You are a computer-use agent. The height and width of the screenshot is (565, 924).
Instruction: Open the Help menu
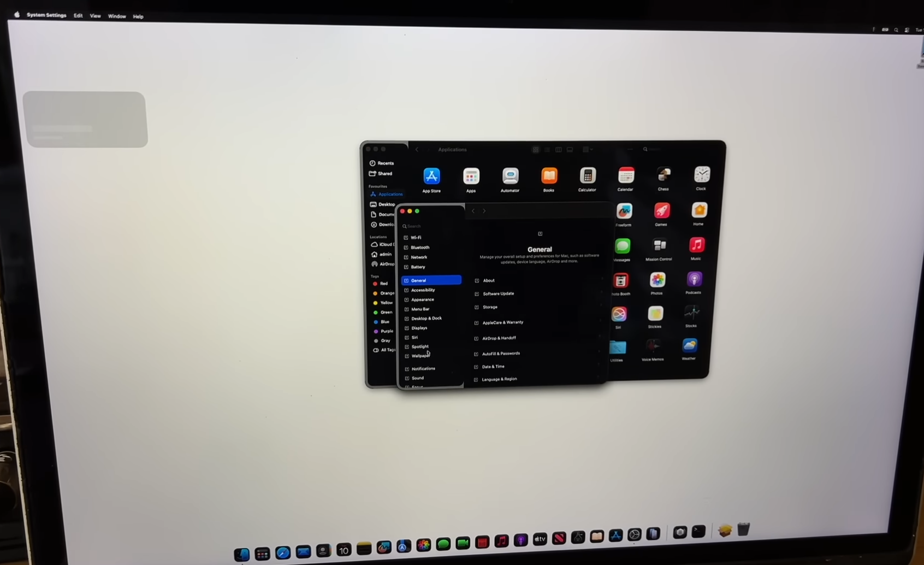[x=138, y=17]
